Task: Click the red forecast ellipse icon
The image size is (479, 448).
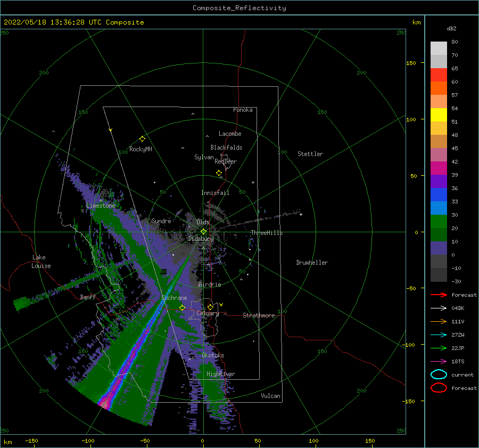Action: pos(439,388)
